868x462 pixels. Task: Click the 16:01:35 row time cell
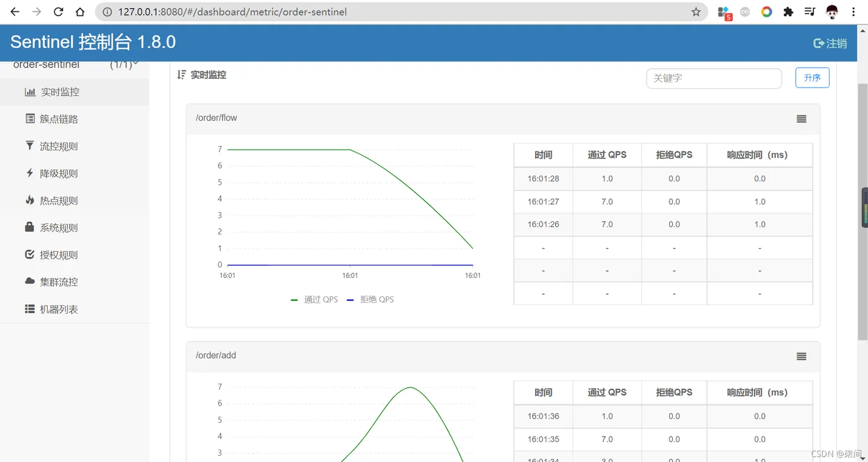[543, 439]
